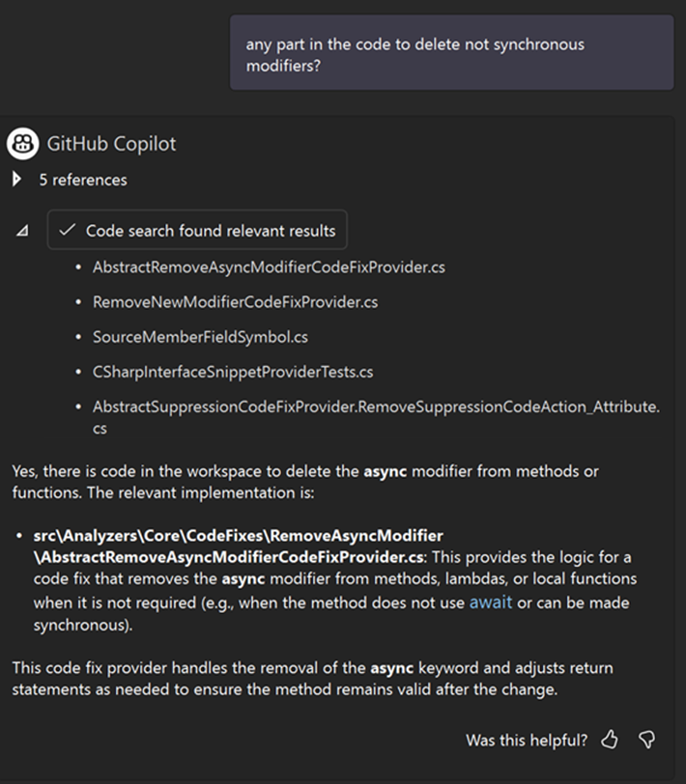Screen dimensions: 686x784
Task: Click the closing paragraph about the code fix provider
Action: [312, 679]
